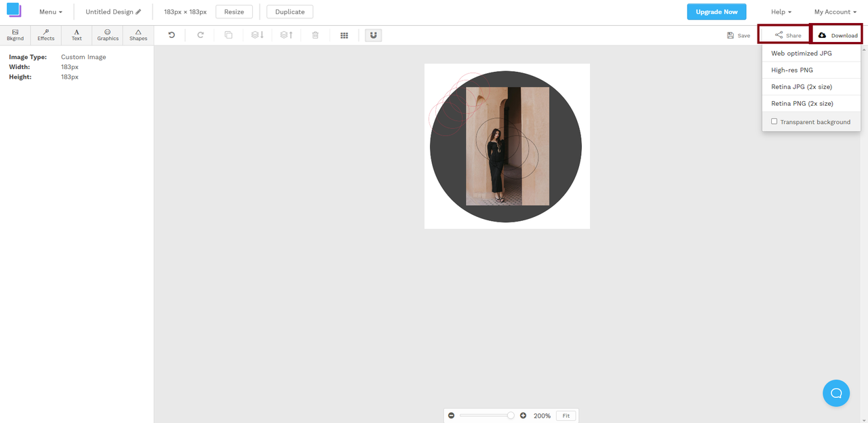Expand the My Account dropdown
868x423 pixels.
pos(835,12)
